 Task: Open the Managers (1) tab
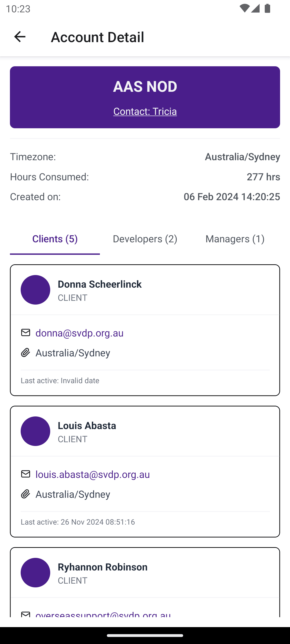coord(235,239)
